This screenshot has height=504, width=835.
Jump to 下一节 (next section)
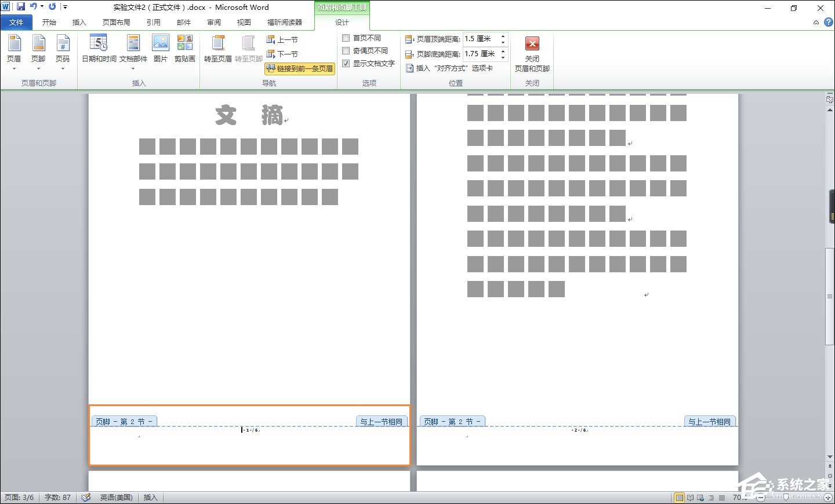282,54
